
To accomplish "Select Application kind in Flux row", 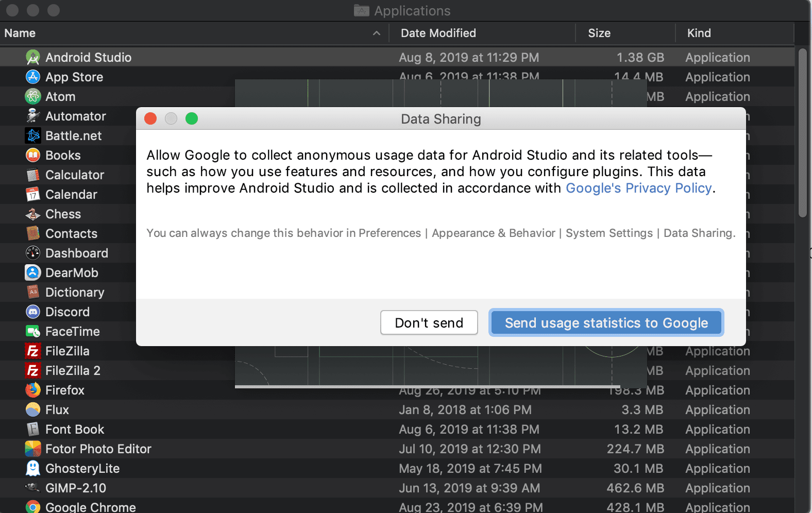I will click(718, 409).
